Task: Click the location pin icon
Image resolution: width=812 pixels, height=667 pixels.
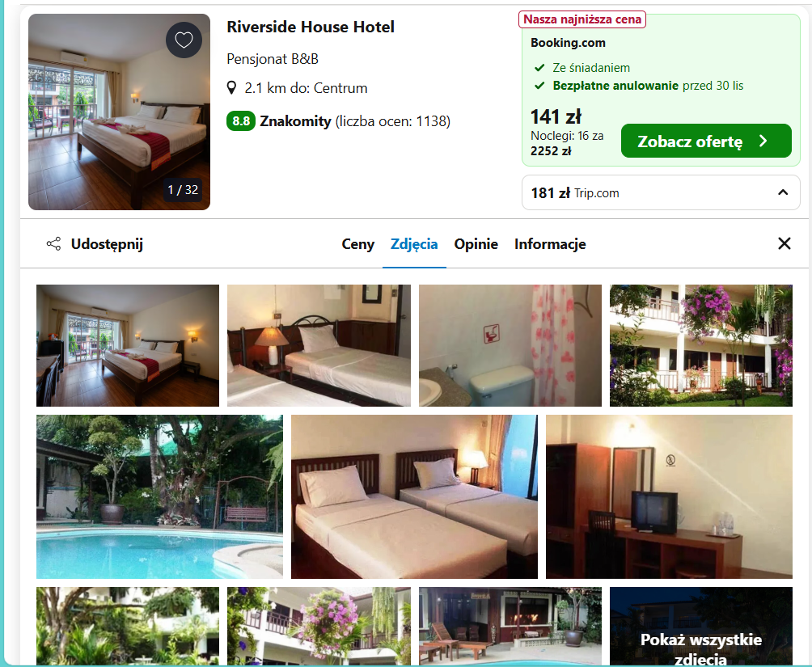Action: [232, 88]
